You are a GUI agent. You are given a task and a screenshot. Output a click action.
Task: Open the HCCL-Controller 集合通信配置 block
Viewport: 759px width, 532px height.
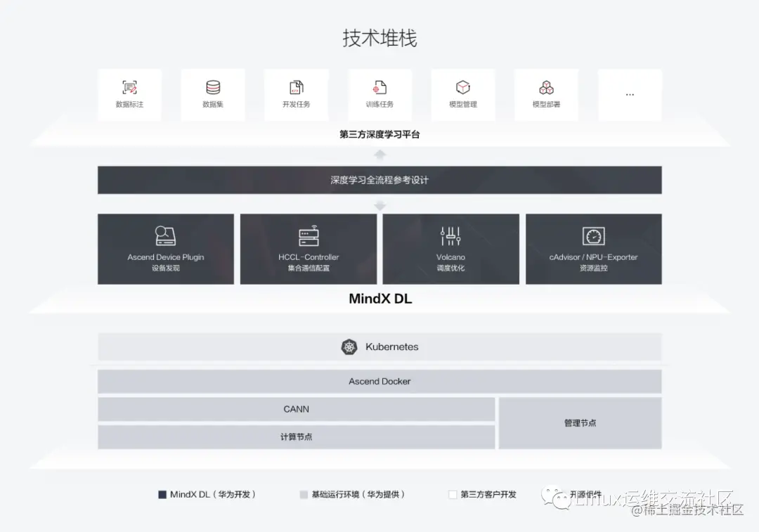308,249
